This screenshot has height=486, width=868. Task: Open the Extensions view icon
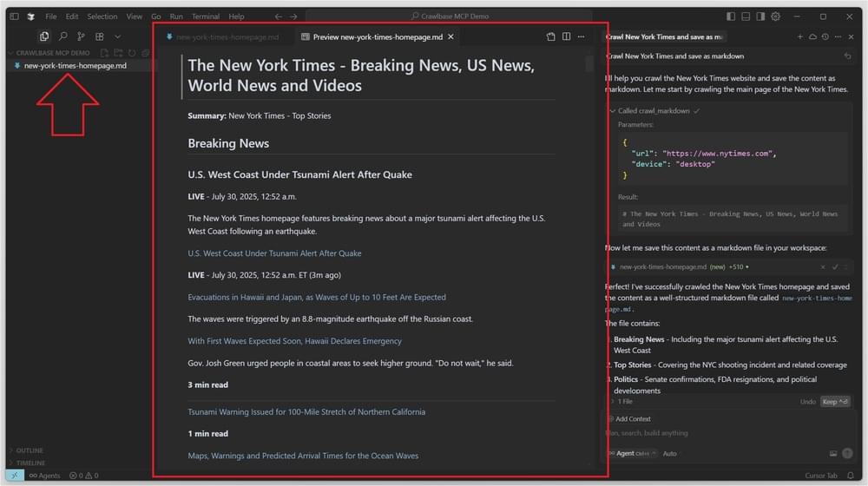[99, 36]
